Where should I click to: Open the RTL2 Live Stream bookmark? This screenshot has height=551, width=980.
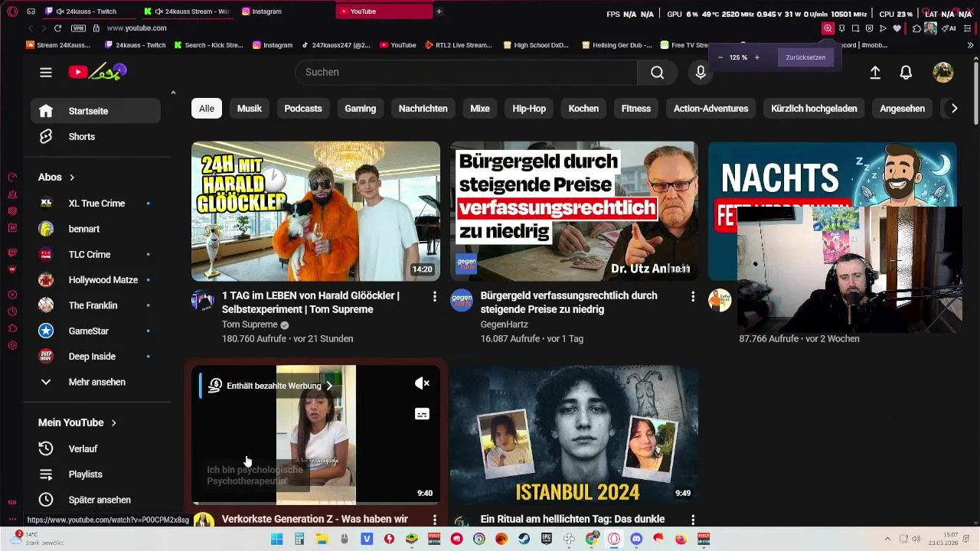458,45
